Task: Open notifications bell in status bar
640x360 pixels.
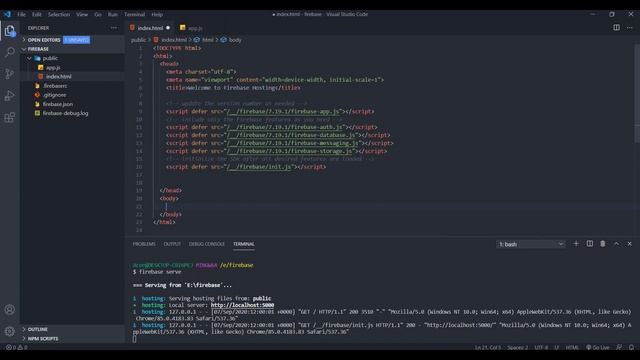Action: pos(631,347)
